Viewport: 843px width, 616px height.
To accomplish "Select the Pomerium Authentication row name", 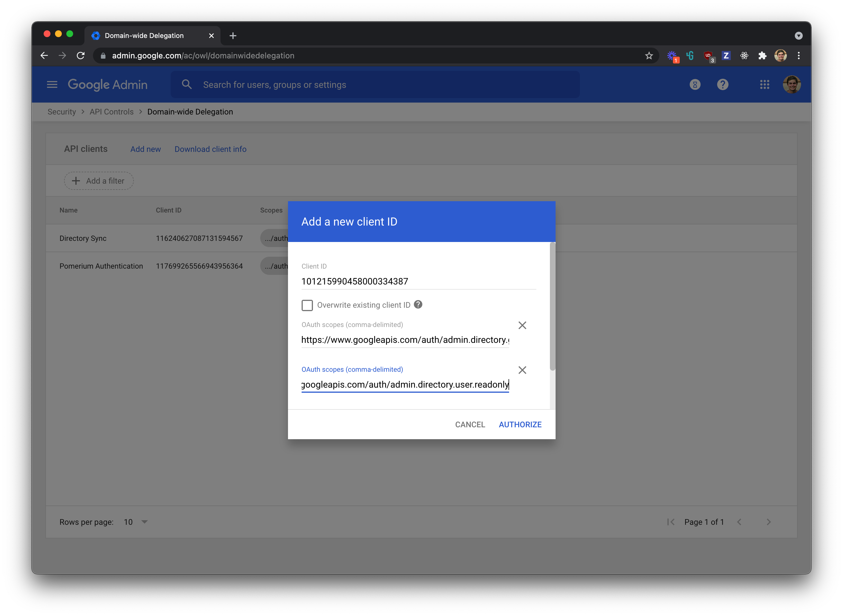I will (101, 266).
